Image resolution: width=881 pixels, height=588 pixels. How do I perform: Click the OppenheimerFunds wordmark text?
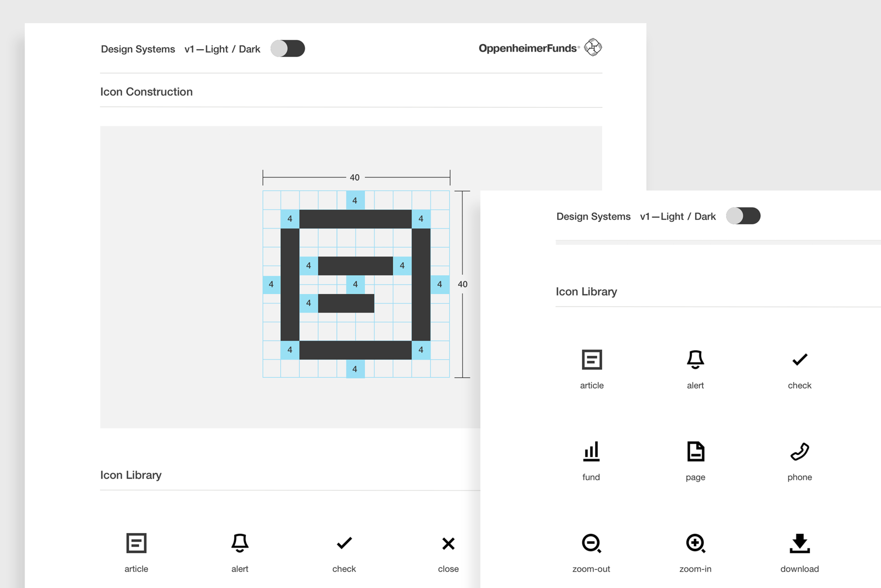pos(527,48)
